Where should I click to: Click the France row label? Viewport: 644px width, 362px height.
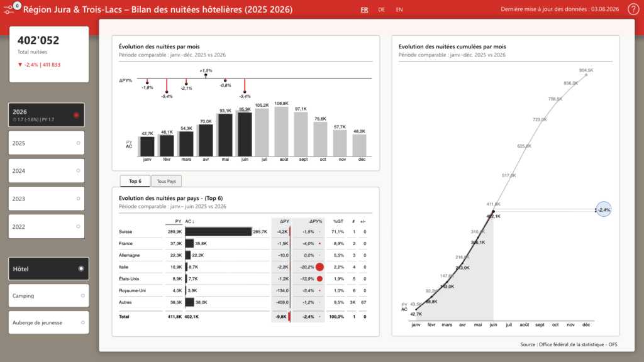click(126, 243)
